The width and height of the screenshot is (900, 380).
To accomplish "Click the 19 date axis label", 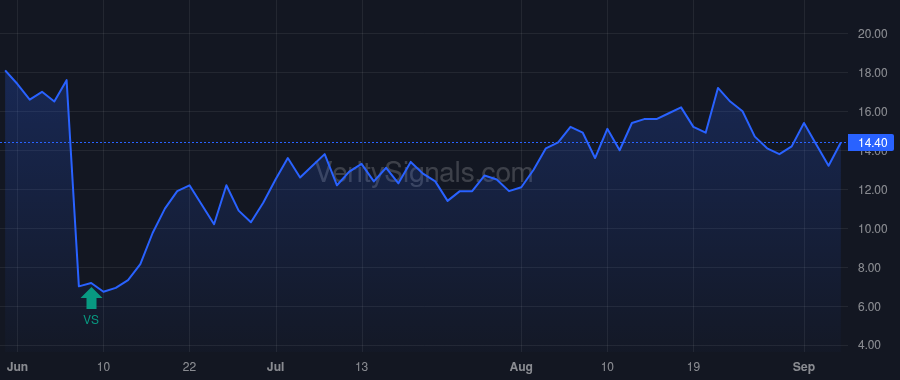I will coord(693,368).
